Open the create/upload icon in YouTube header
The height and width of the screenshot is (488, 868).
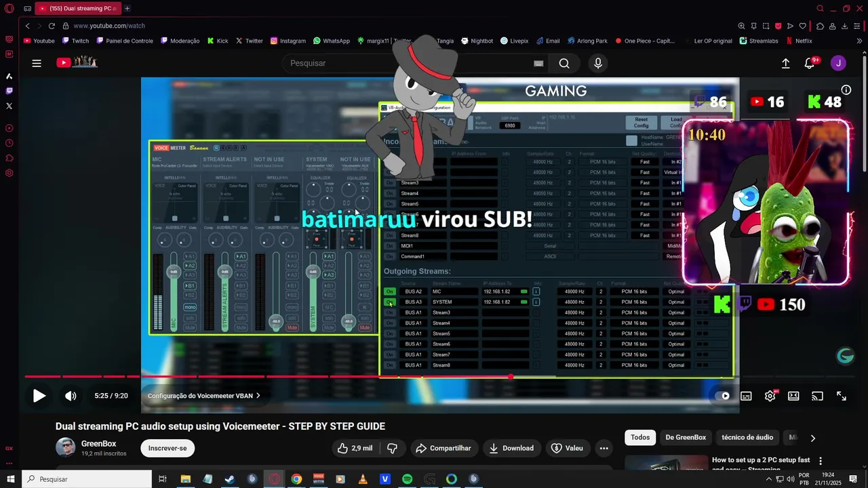785,63
